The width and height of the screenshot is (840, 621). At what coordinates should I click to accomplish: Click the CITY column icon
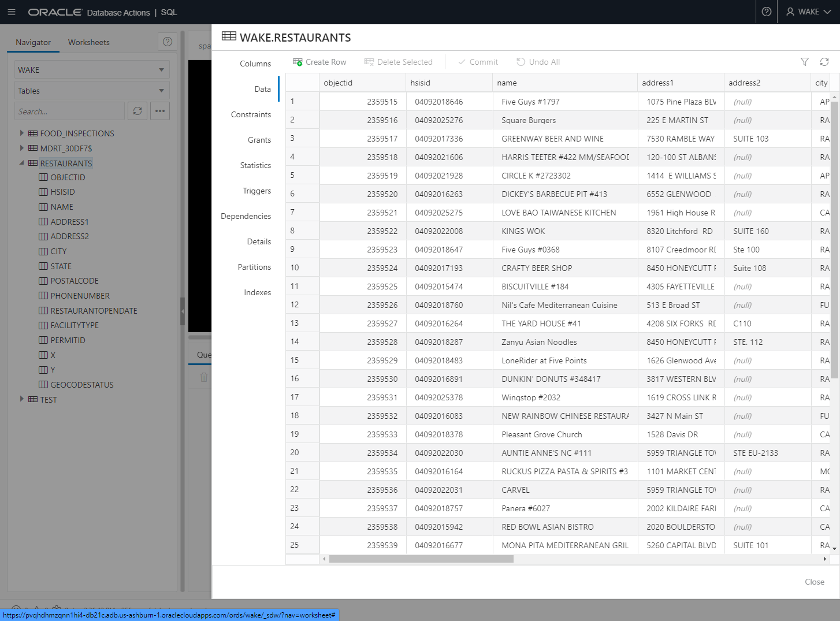point(43,251)
